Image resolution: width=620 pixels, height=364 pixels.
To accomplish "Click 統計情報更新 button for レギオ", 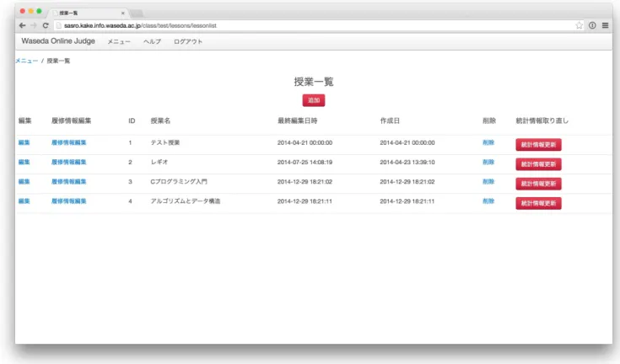I will point(538,164).
